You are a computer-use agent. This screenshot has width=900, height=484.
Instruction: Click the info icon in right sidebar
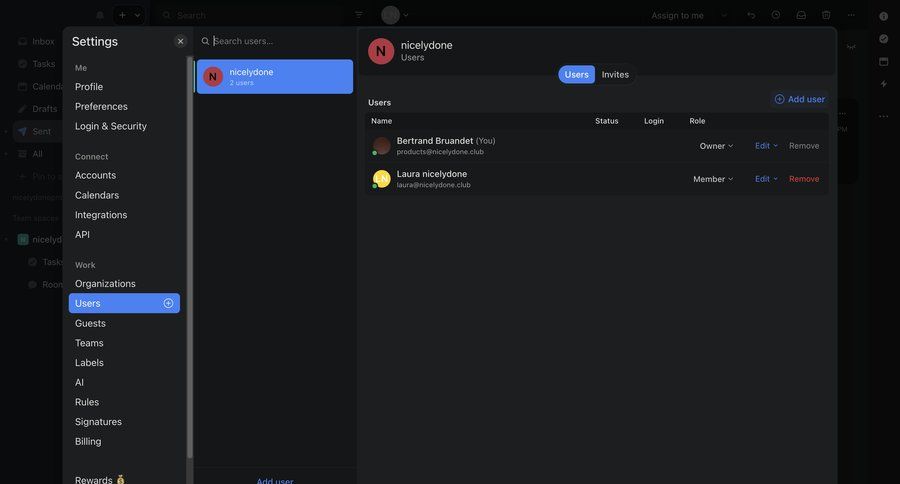click(x=883, y=17)
